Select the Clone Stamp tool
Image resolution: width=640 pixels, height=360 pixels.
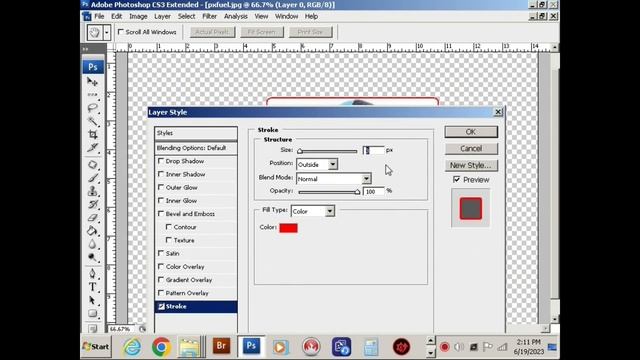[x=93, y=191]
